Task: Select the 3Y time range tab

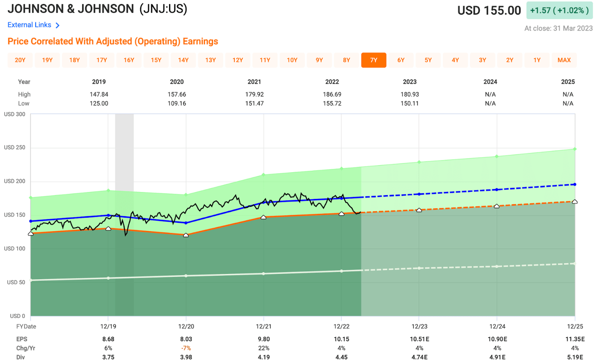Action: (x=483, y=60)
